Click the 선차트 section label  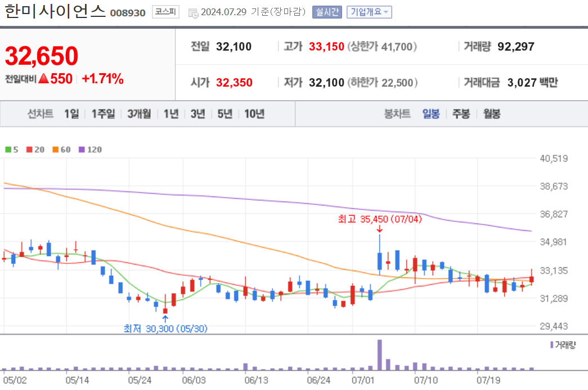(40, 114)
